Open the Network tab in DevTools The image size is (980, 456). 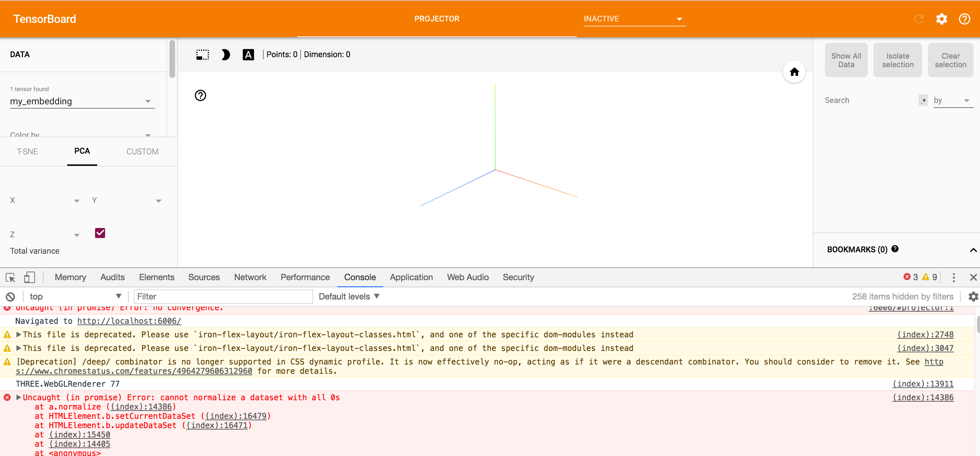pyautogui.click(x=250, y=277)
